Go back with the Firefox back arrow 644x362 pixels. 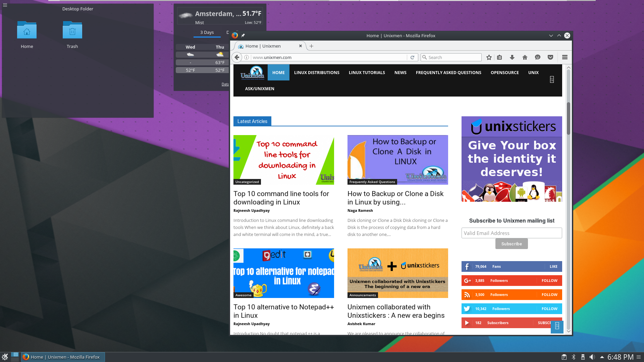(237, 57)
